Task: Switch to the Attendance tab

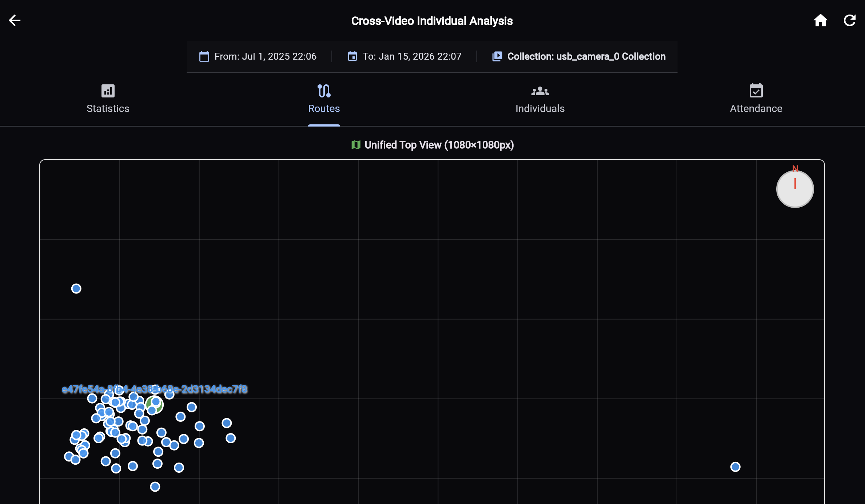Action: coord(756,108)
